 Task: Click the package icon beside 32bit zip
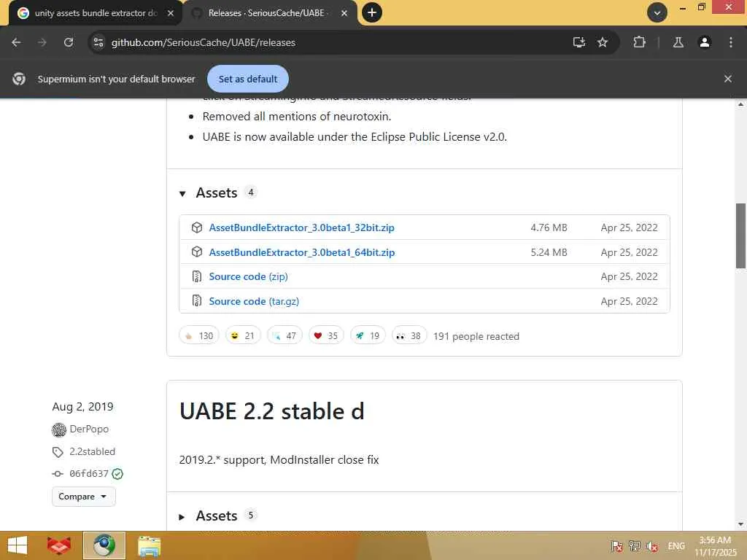click(197, 227)
